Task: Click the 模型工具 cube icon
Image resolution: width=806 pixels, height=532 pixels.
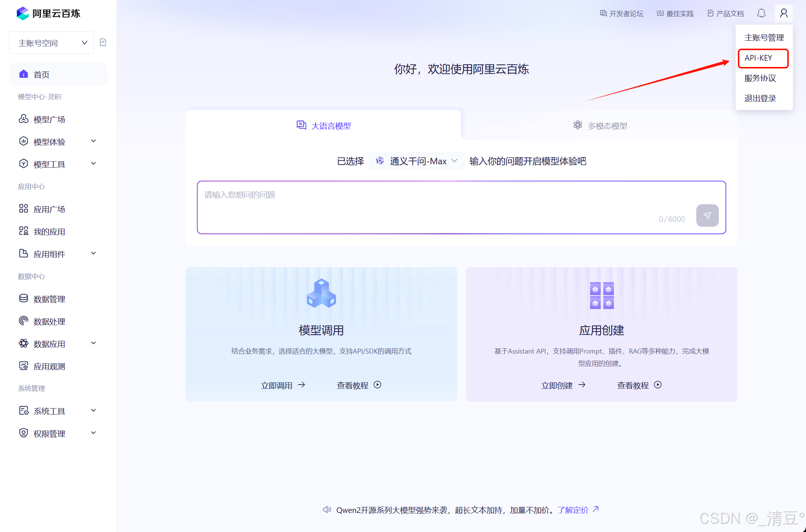Action: [24, 164]
